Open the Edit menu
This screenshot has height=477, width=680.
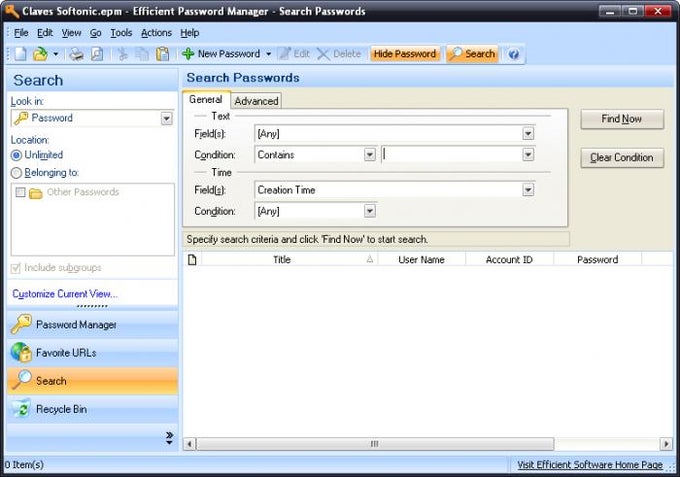45,33
